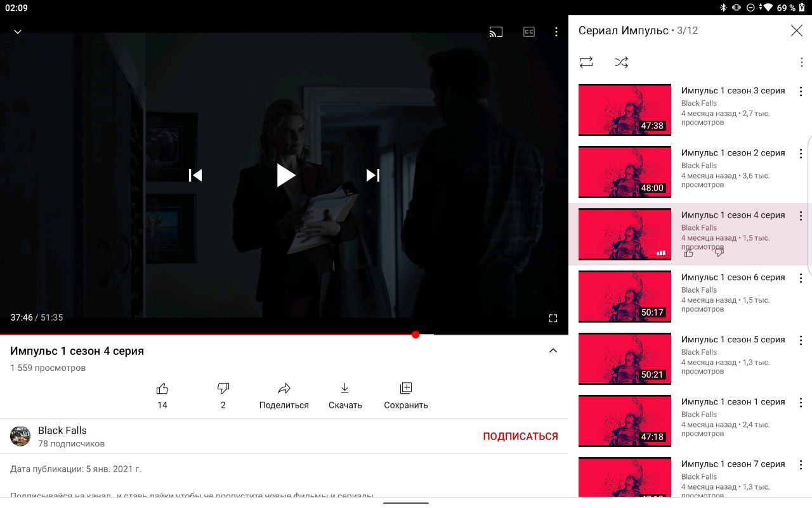Tap the Wi-Fi status bar icon
Viewport: 812px width, 508px height.
[x=768, y=8]
